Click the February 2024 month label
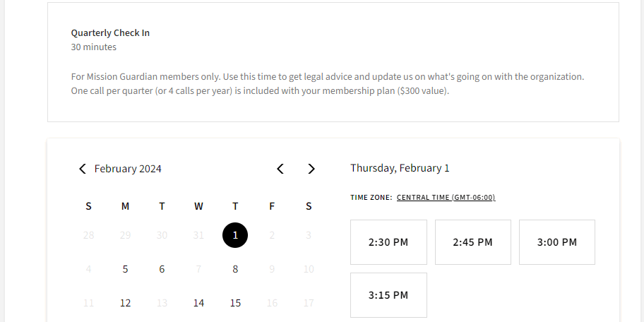 click(x=128, y=169)
